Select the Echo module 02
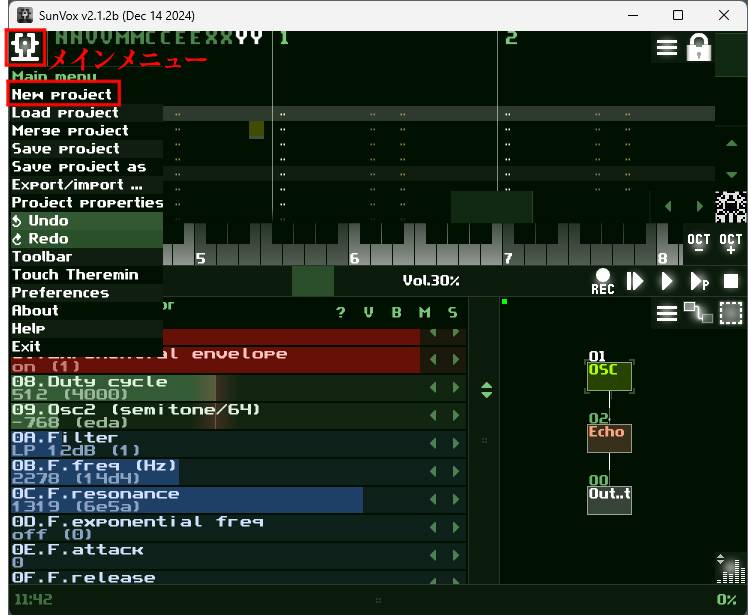The width and height of the screenshot is (748, 615). click(609, 438)
